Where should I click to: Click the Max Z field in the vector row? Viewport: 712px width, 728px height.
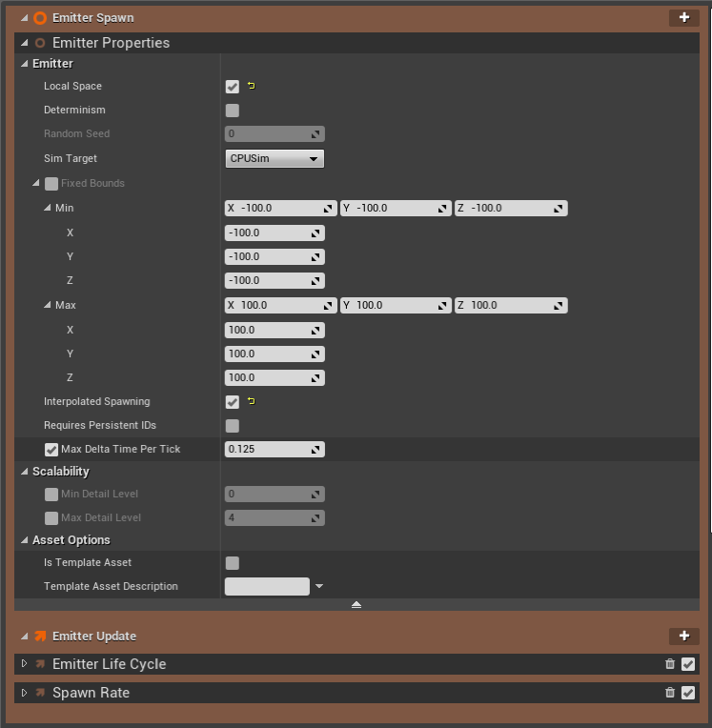click(511, 306)
